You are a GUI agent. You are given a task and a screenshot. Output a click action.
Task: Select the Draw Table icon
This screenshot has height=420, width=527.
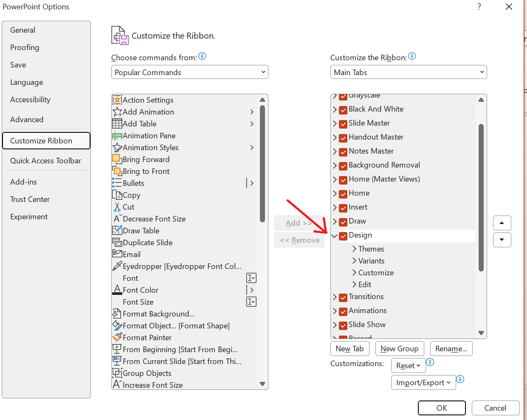(117, 230)
